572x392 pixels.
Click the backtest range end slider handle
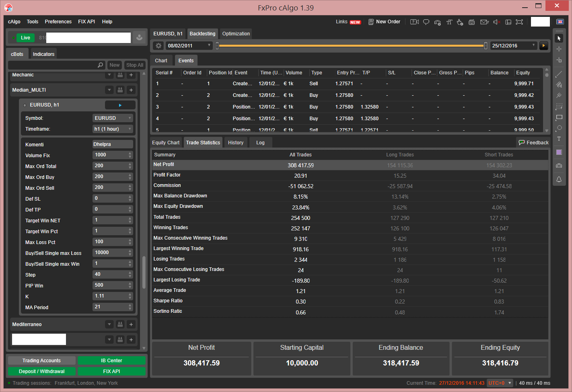point(486,46)
